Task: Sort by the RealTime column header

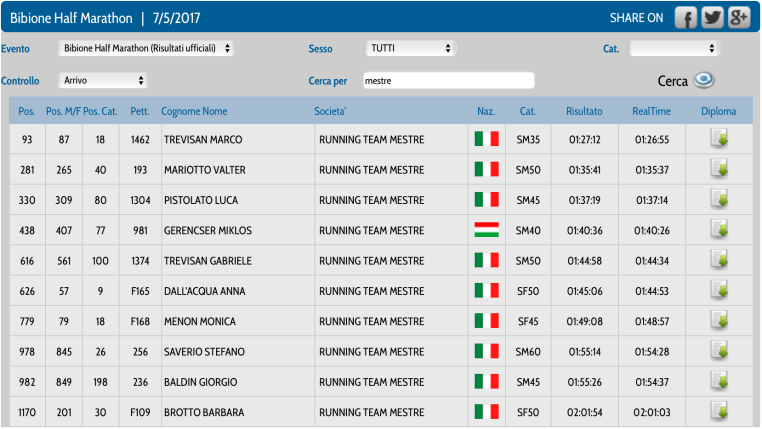Action: click(651, 111)
